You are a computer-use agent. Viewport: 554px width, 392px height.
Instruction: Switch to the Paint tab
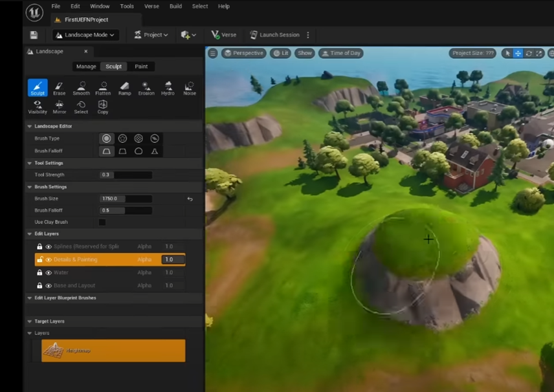[141, 67]
